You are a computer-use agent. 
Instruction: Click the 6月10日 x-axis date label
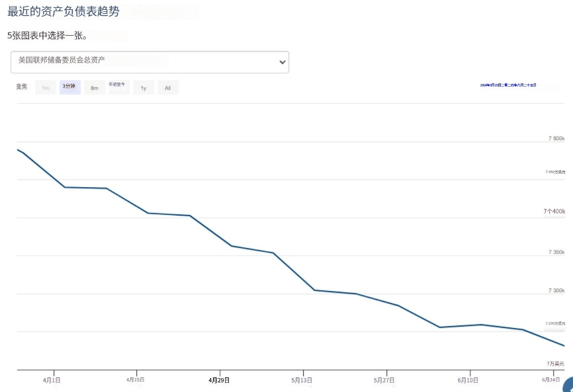468,380
